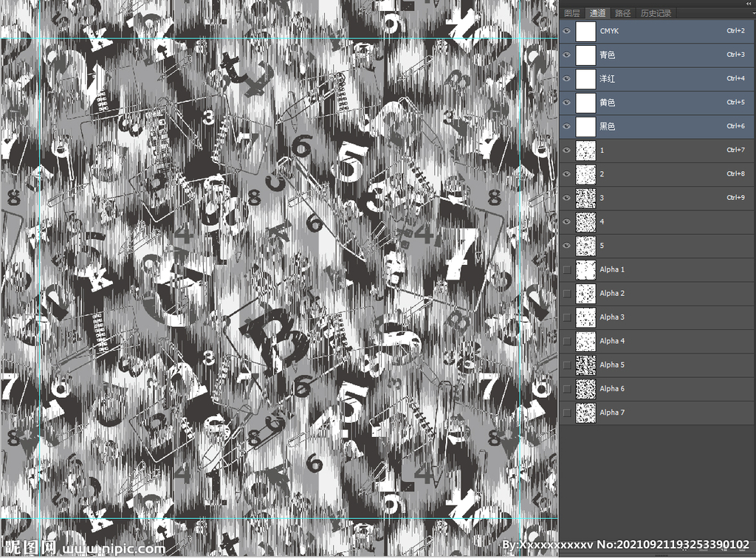Hide the 洋红 (Magenta) channel eye icon
Screen dimensions: 756x558
pyautogui.click(x=567, y=78)
